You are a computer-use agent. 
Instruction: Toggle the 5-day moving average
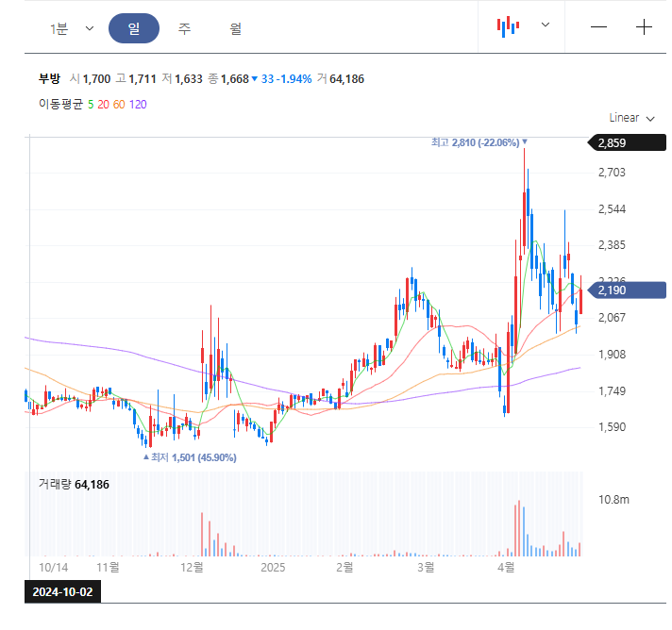click(x=91, y=105)
